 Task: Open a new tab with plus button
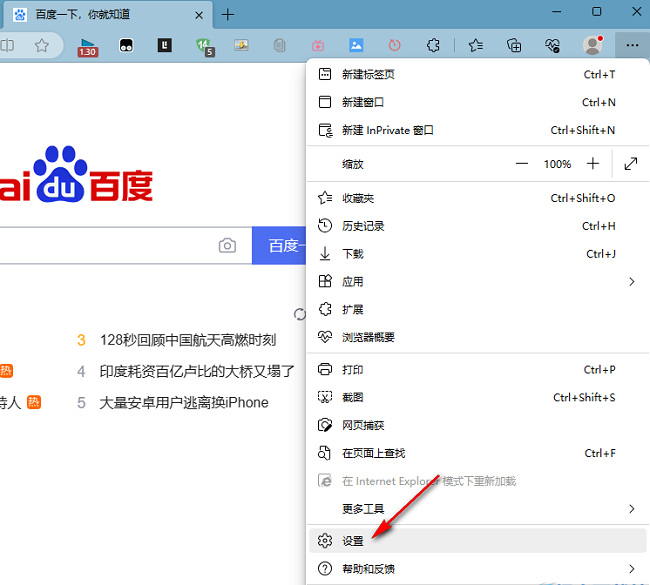pyautogui.click(x=228, y=15)
